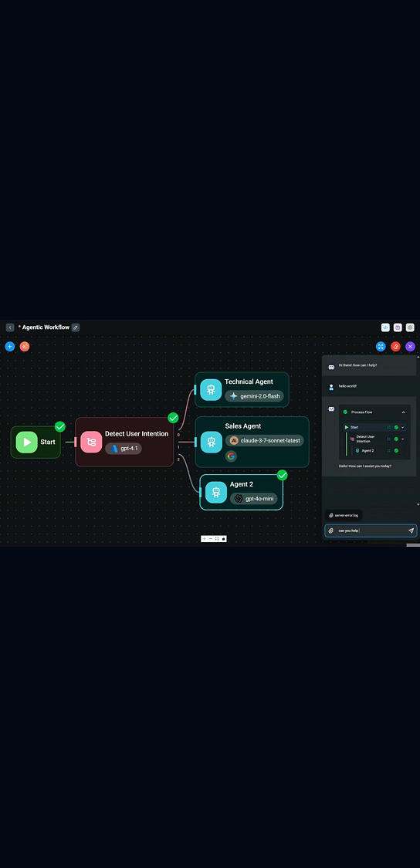The height and width of the screenshot is (868, 420).
Task: Open the orange generate-flow button beside the plus
Action: [25, 347]
